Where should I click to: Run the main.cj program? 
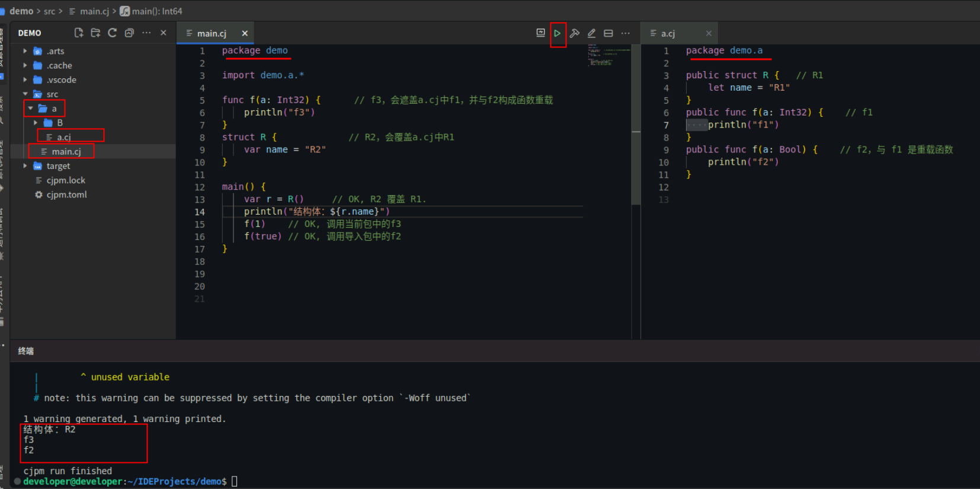[558, 34]
